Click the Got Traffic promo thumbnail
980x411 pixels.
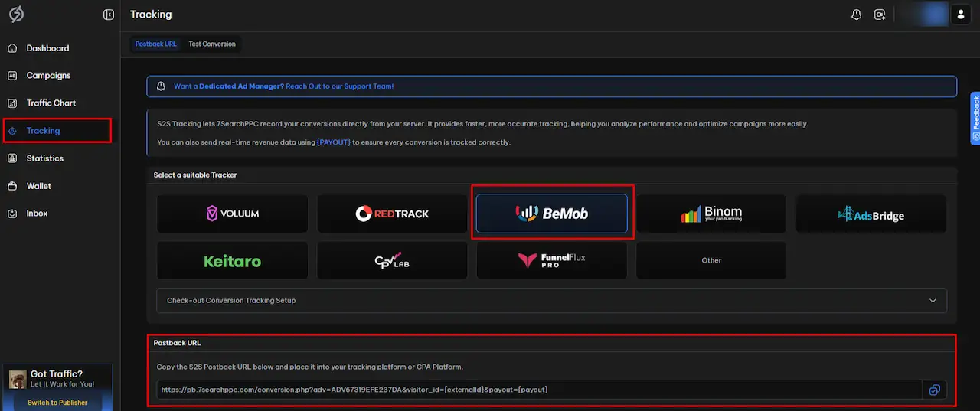18,379
